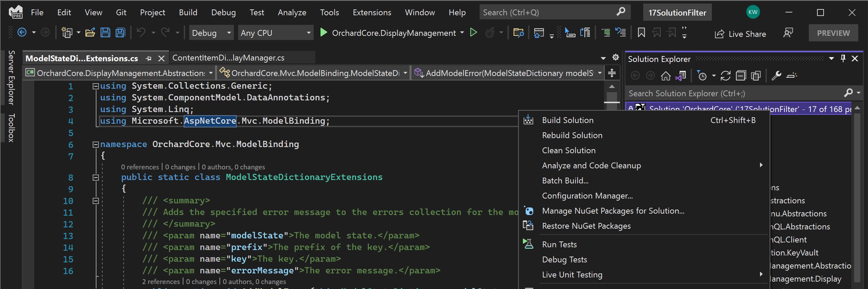Click the Undo arrow icon
Screen dimensions: 868x289
coord(141,33)
